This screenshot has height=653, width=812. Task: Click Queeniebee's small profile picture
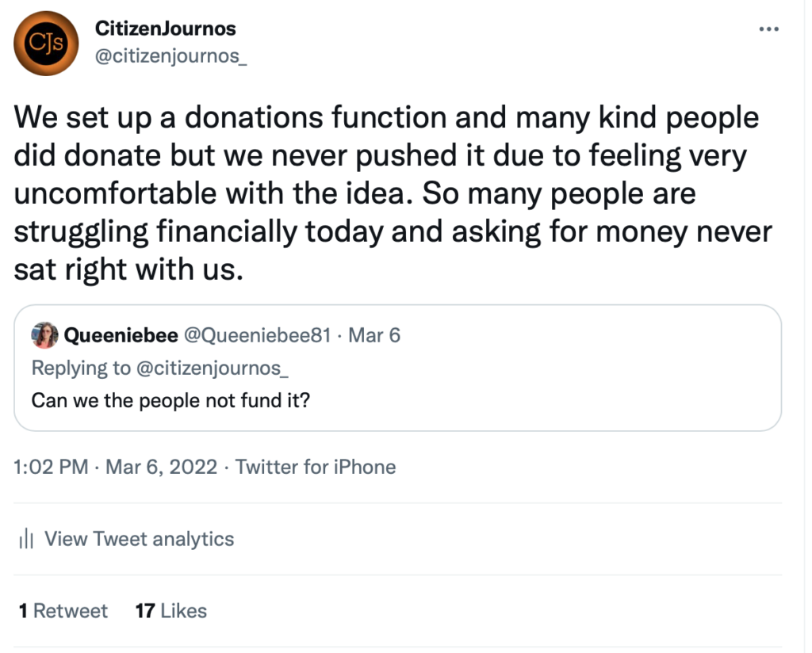(x=44, y=334)
